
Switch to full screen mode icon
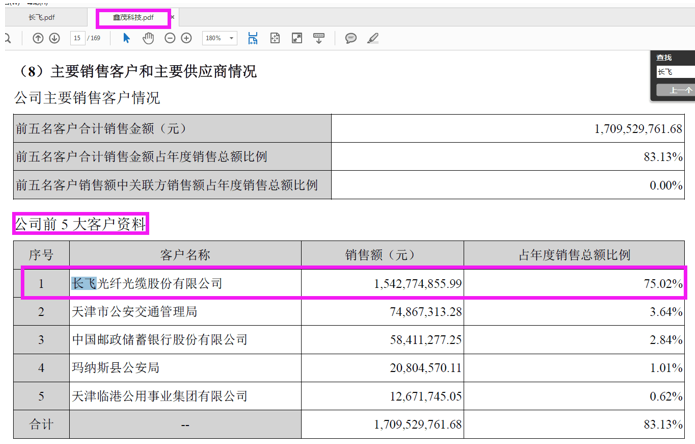tap(297, 39)
